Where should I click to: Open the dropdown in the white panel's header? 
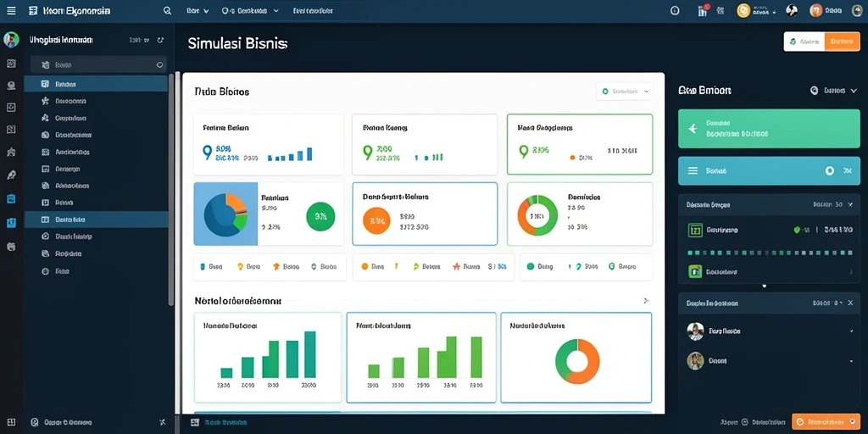(625, 92)
